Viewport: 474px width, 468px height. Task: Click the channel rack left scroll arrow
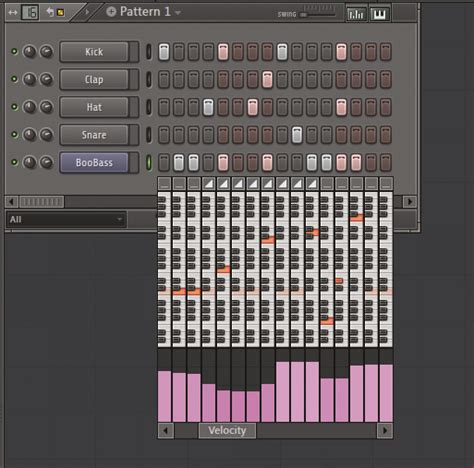11,202
